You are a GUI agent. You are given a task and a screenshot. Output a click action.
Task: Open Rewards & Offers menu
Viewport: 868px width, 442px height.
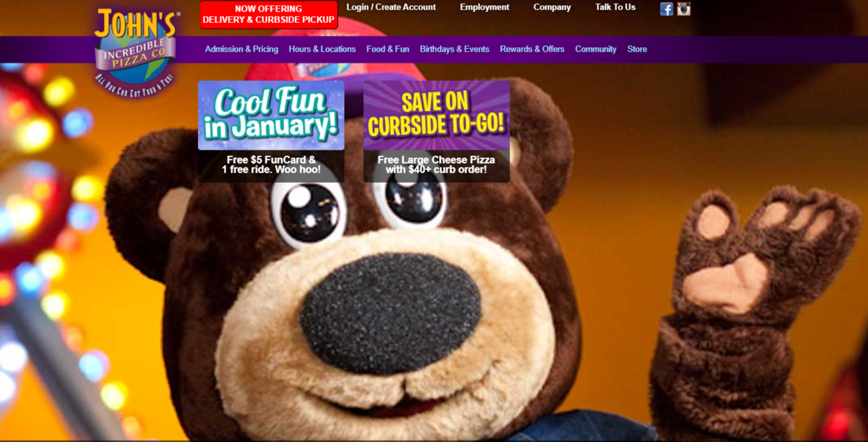click(532, 49)
